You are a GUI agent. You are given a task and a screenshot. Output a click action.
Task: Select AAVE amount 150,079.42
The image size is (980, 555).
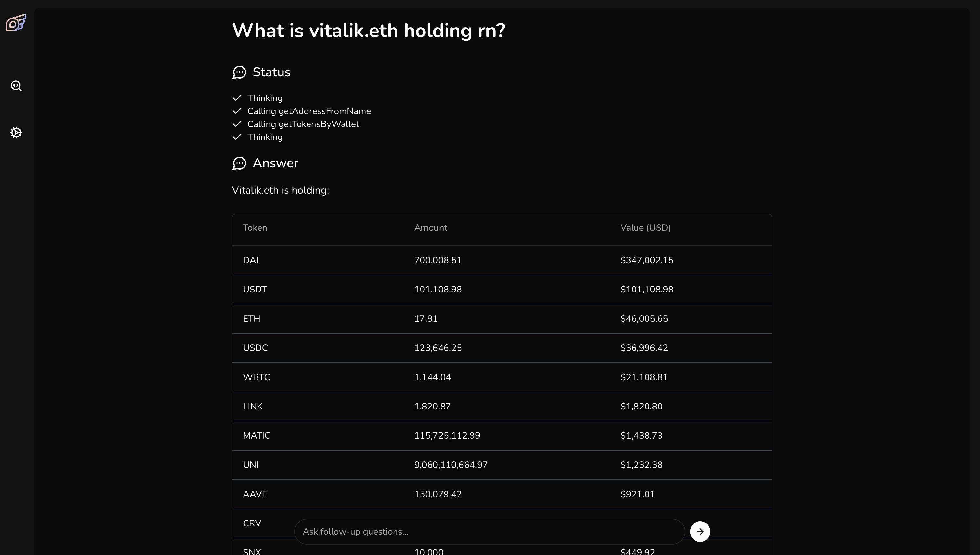(x=438, y=494)
